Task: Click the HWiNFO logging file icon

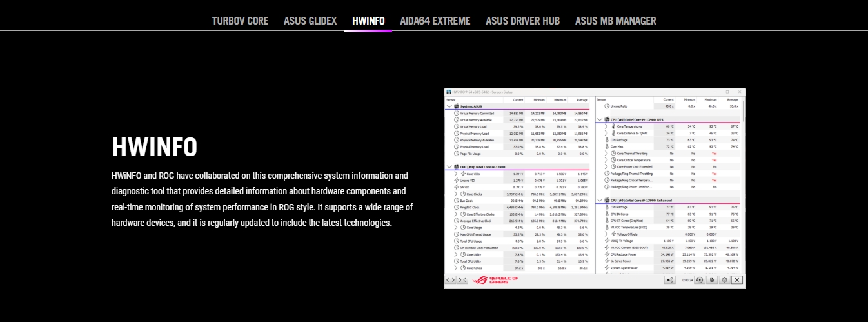Action: pos(712,280)
